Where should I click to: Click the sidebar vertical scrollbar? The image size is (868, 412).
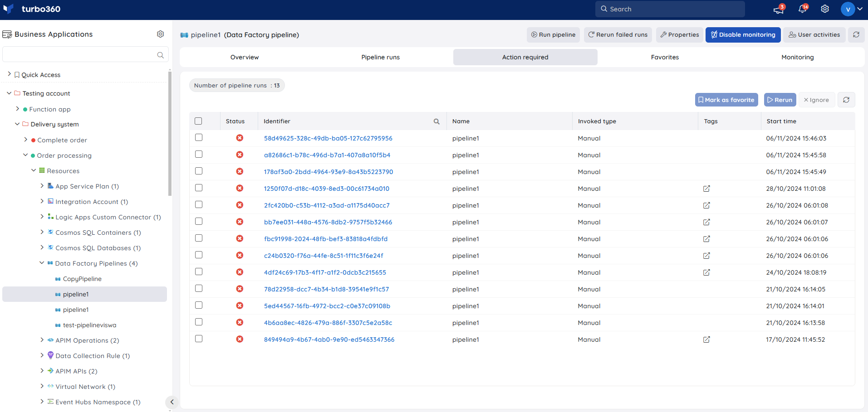click(x=170, y=133)
